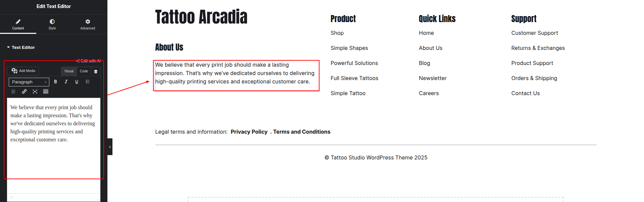The image size is (644, 202).
Task: Insert a bulleted list
Action: coord(88,82)
